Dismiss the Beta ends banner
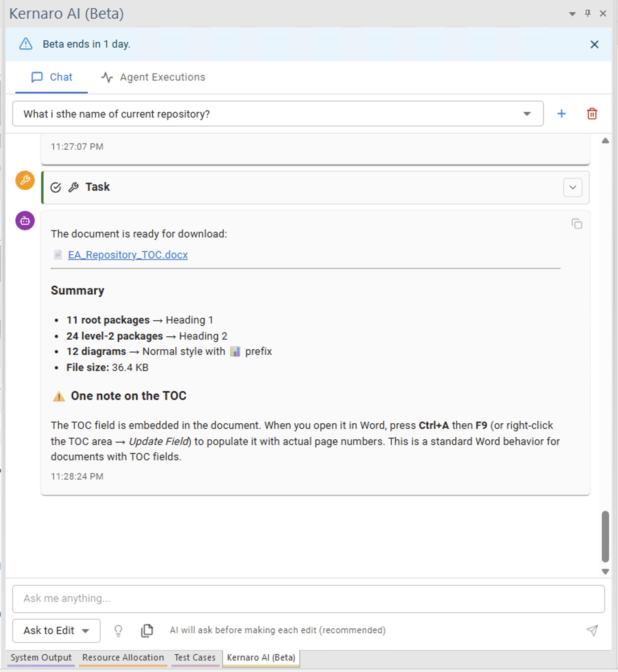The height and width of the screenshot is (672, 618). tap(594, 44)
